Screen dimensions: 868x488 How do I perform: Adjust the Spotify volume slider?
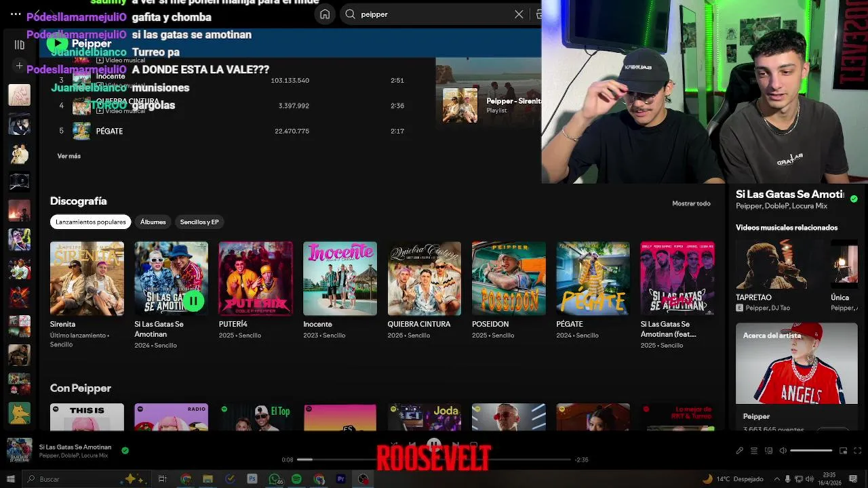[x=811, y=451]
